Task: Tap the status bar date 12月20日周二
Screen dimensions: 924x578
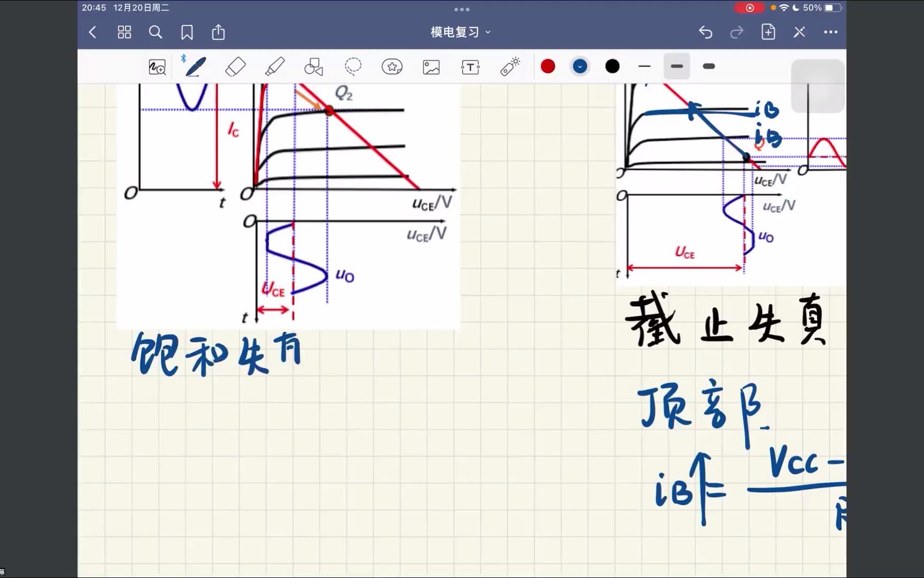Action: click(x=141, y=7)
